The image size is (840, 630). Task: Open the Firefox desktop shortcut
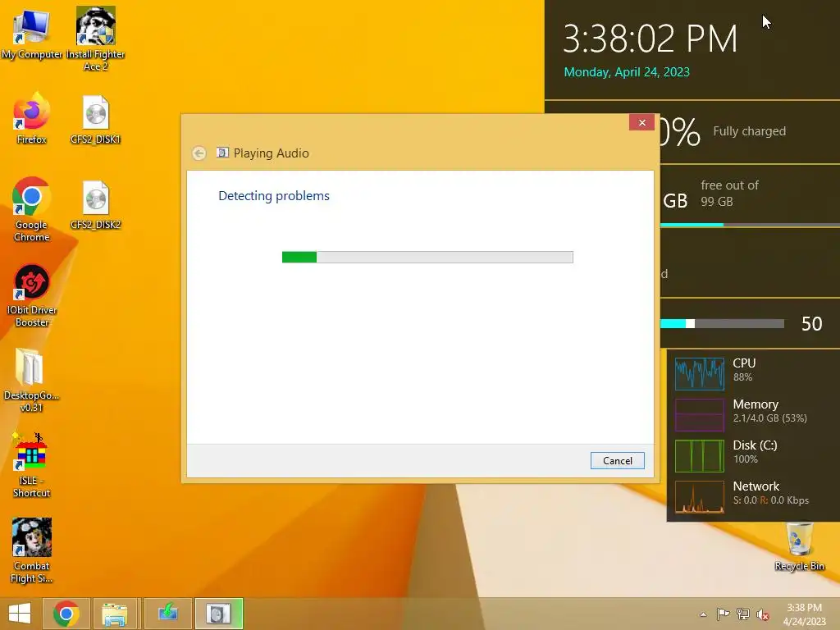click(32, 119)
